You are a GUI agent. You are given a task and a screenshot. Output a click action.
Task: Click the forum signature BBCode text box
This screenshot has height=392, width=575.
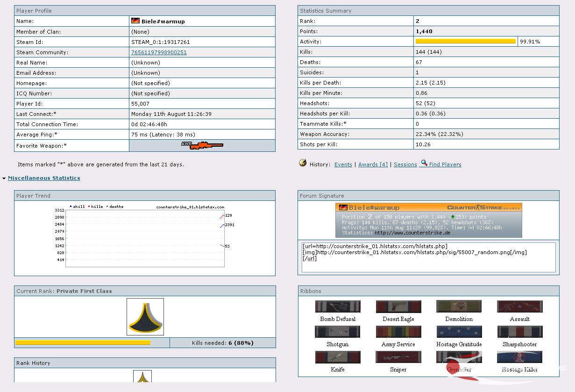[428, 257]
